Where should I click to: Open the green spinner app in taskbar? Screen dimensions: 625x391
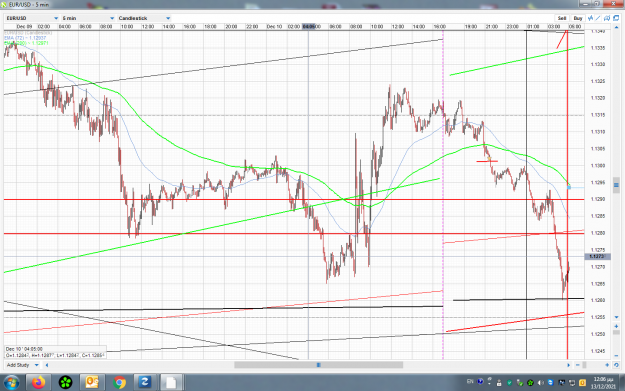click(65, 383)
